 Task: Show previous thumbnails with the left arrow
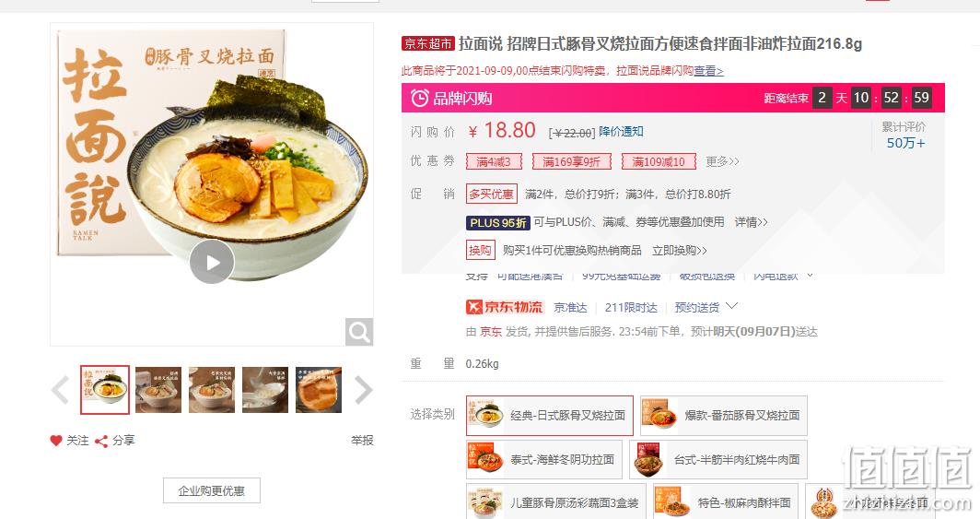click(x=60, y=391)
